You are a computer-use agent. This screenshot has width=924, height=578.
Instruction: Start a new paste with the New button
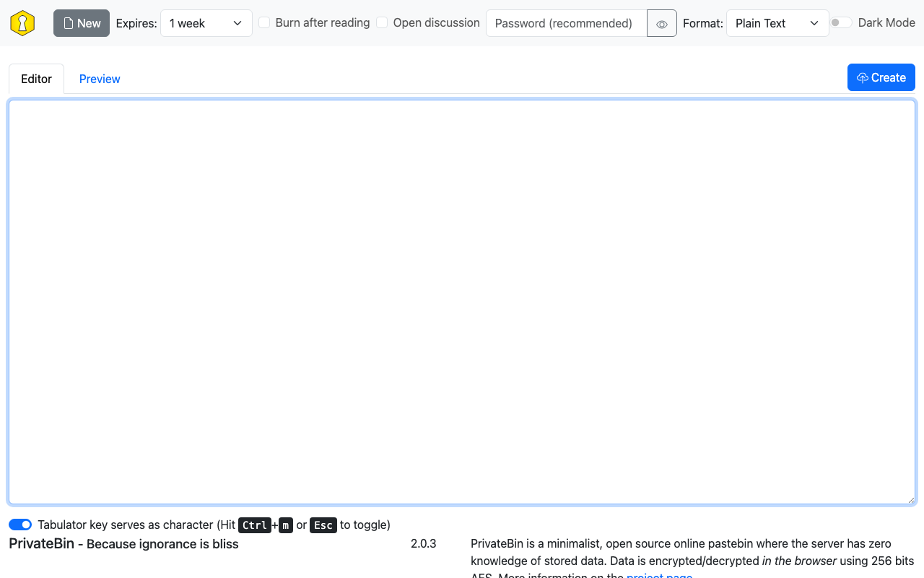click(81, 22)
